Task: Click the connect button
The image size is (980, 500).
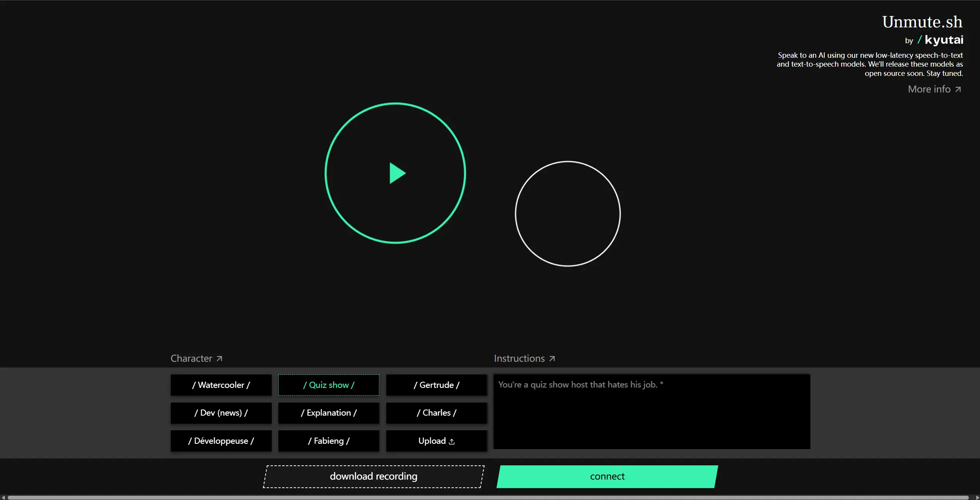Action: [x=607, y=476]
